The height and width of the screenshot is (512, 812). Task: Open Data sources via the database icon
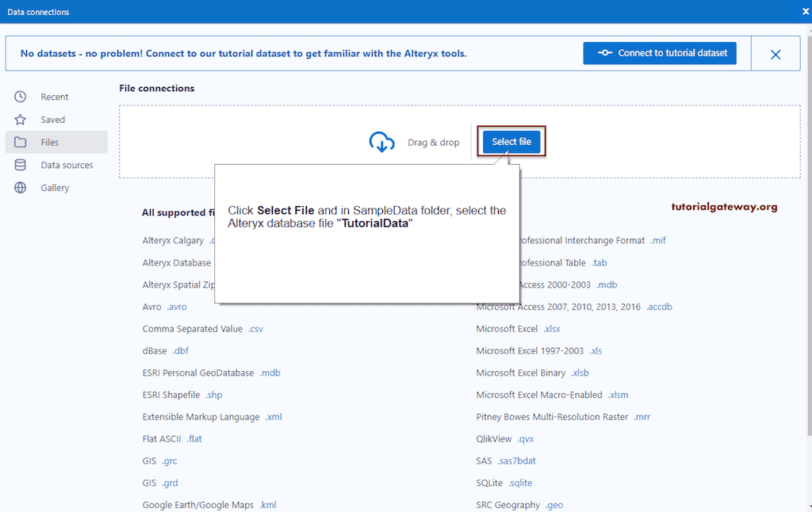[x=20, y=165]
